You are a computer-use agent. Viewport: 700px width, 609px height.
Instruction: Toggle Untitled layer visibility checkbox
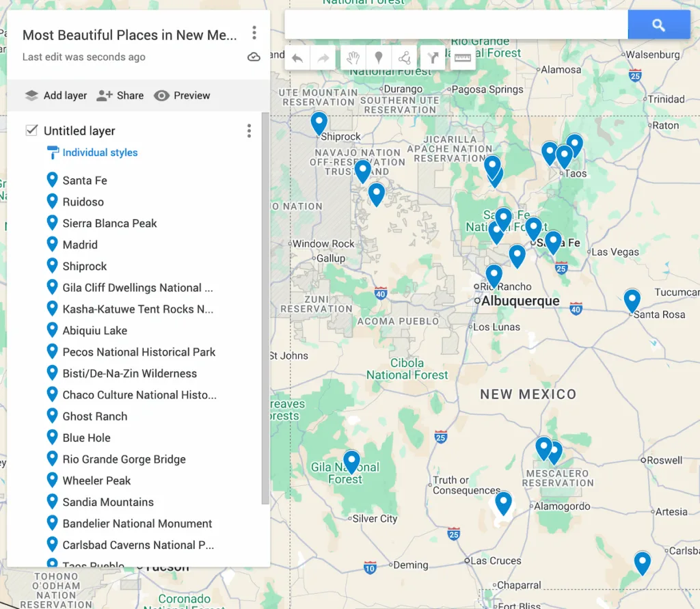point(31,131)
